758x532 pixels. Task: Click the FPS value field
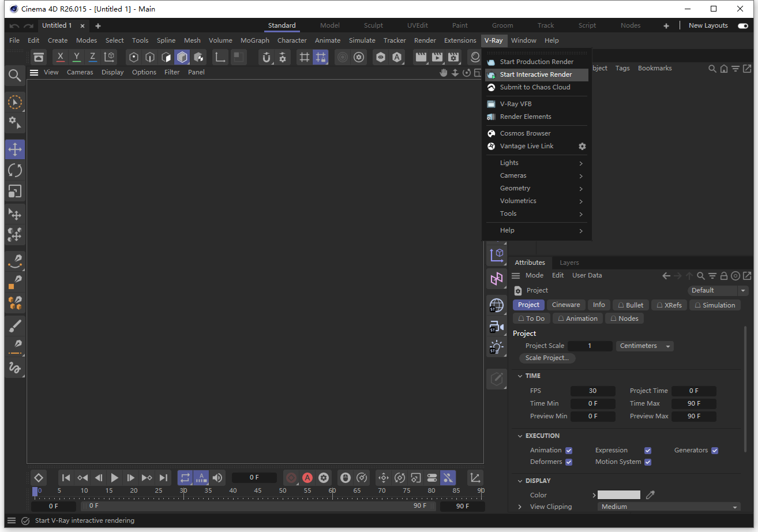point(592,391)
